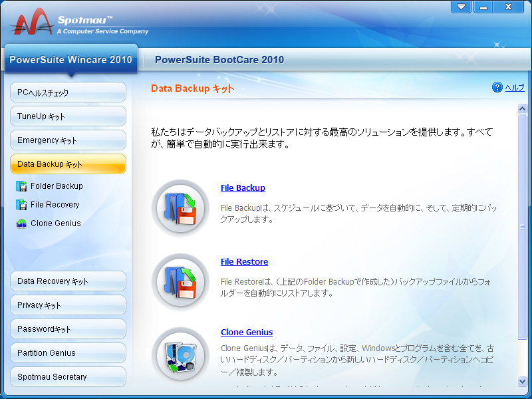Open the Emergency キット section

(68, 140)
